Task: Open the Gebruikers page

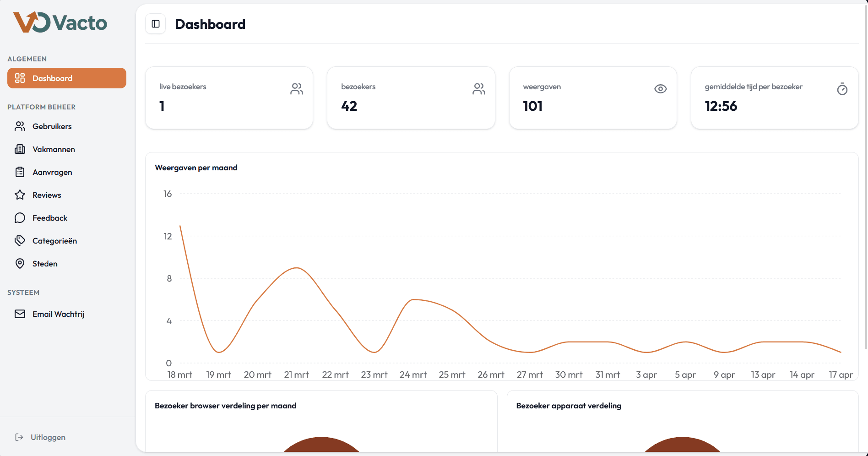Action: click(67, 126)
